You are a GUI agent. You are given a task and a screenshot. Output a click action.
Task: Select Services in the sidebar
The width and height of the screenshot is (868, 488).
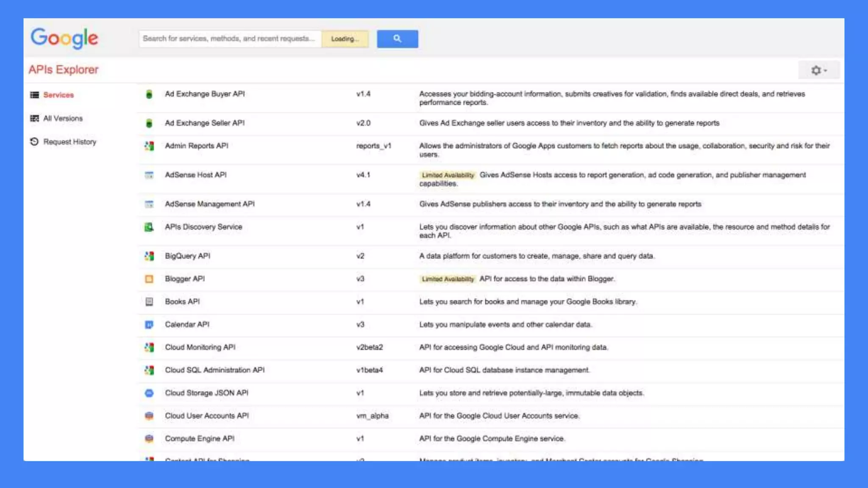tap(58, 95)
